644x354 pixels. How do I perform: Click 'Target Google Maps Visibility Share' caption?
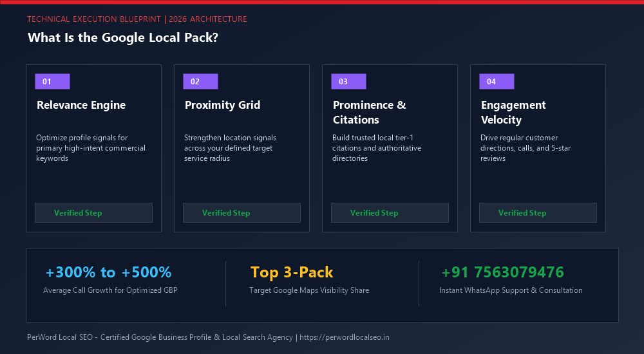coord(309,290)
